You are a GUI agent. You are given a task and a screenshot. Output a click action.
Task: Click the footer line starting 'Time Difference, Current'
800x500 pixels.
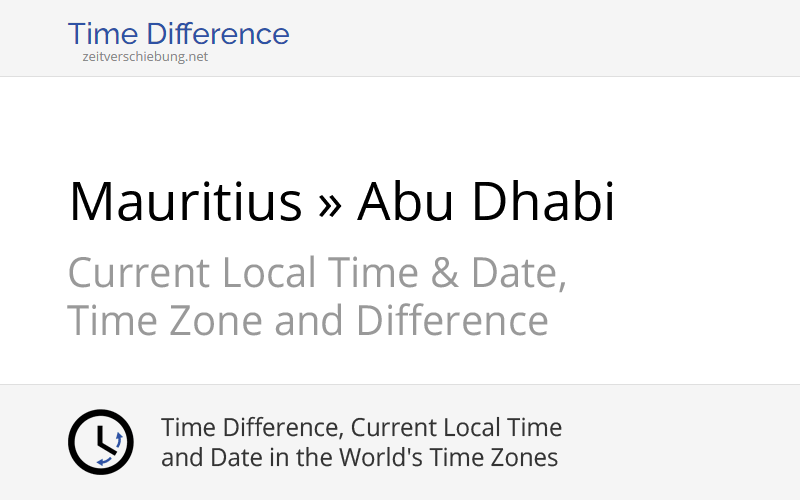[x=361, y=428]
